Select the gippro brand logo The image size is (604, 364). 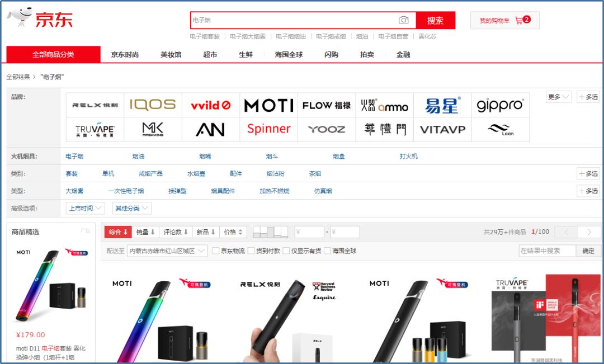tap(501, 105)
